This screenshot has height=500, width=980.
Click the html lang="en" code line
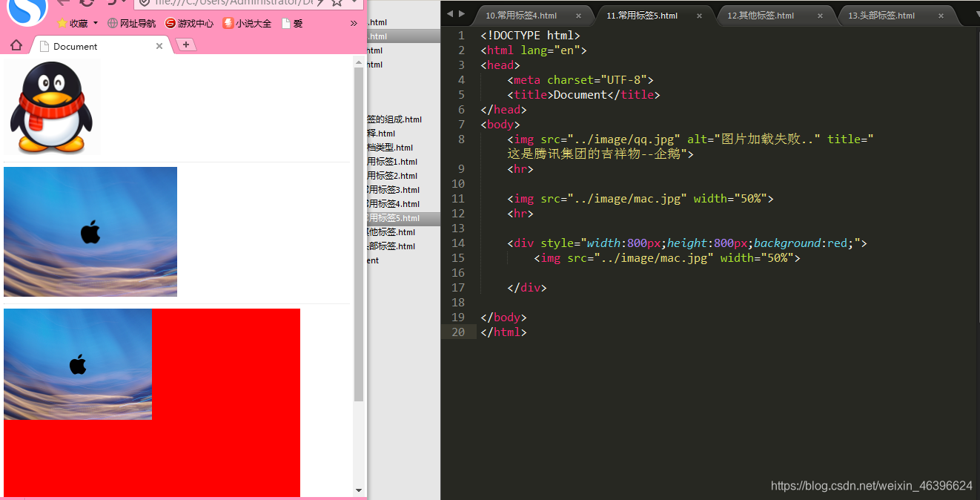(534, 50)
